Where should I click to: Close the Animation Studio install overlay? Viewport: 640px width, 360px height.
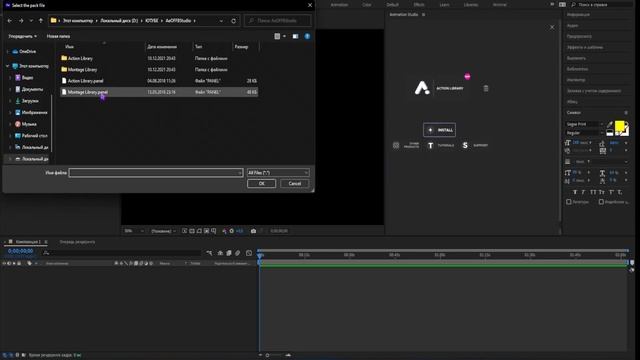[x=552, y=27]
